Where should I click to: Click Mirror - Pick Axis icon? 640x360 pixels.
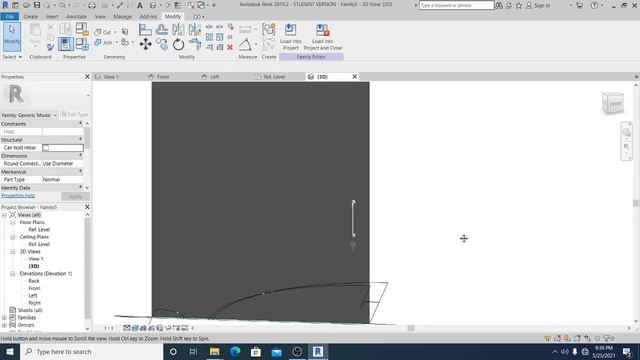click(178, 30)
